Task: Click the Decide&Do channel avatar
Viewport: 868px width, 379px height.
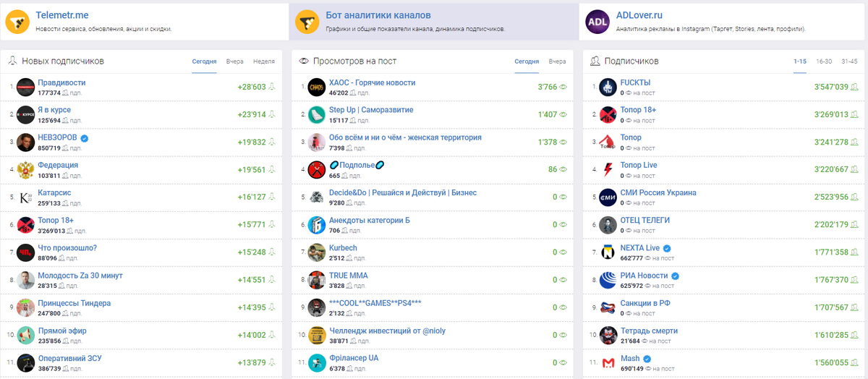Action: click(x=317, y=197)
